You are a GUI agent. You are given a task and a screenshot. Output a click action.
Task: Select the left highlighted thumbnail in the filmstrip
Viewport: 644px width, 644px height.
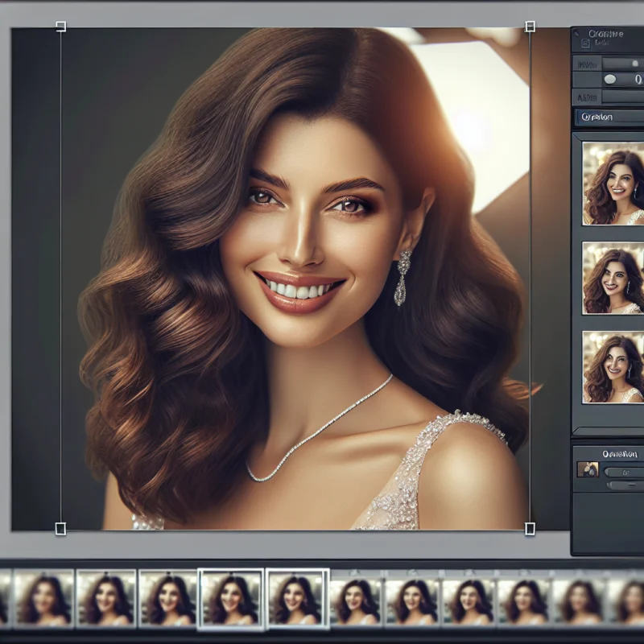[x=232, y=599]
